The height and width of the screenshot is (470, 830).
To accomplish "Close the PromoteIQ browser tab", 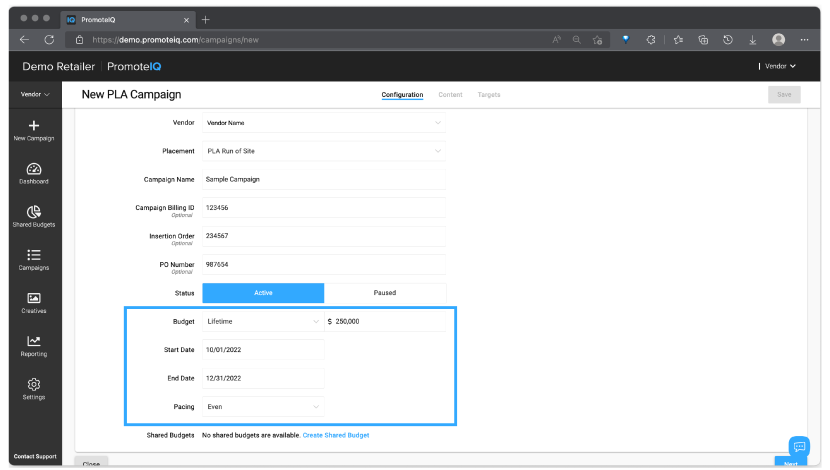I will [186, 20].
